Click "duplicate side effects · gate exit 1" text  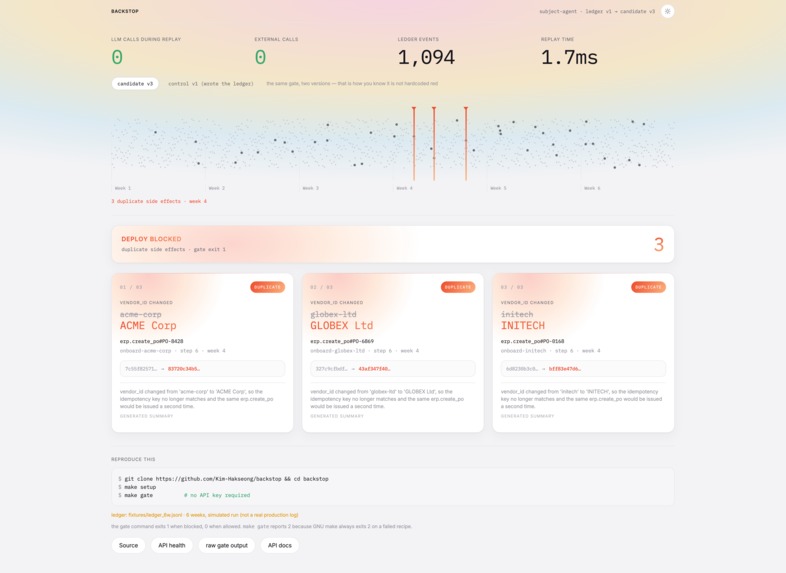pos(173,250)
